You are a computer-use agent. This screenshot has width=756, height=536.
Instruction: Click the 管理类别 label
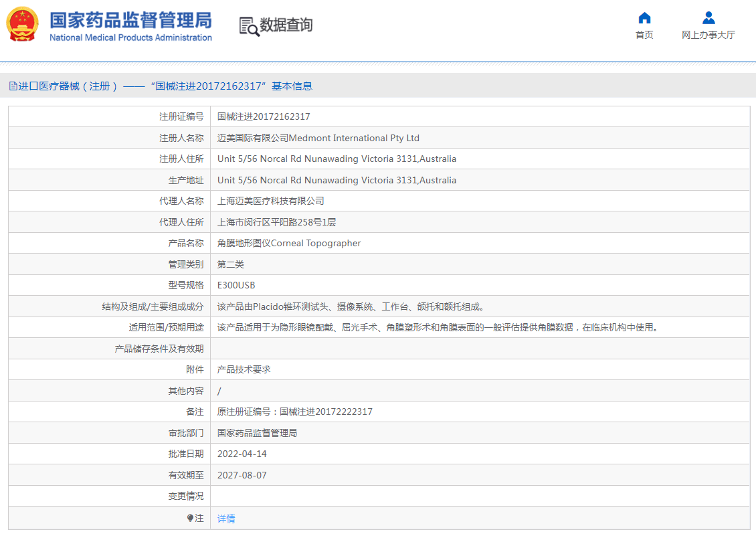pyautogui.click(x=185, y=264)
